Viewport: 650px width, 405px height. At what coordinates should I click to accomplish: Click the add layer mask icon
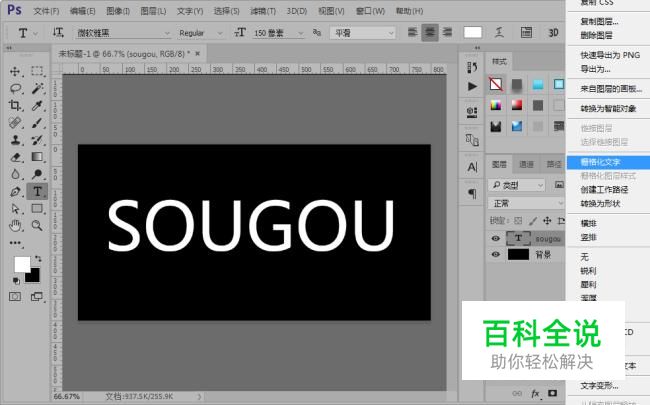pyautogui.click(x=553, y=393)
